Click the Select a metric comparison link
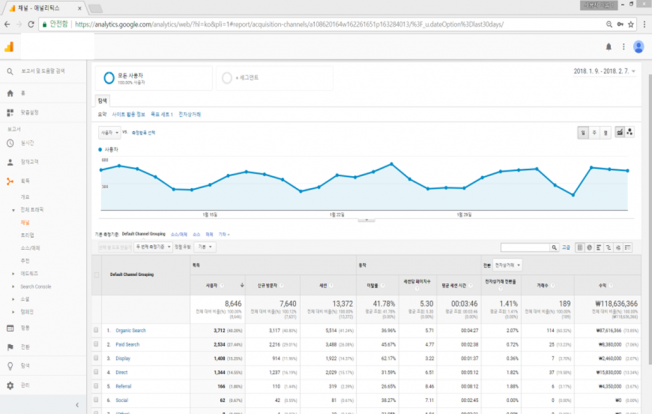The image size is (652, 414). tap(143, 133)
